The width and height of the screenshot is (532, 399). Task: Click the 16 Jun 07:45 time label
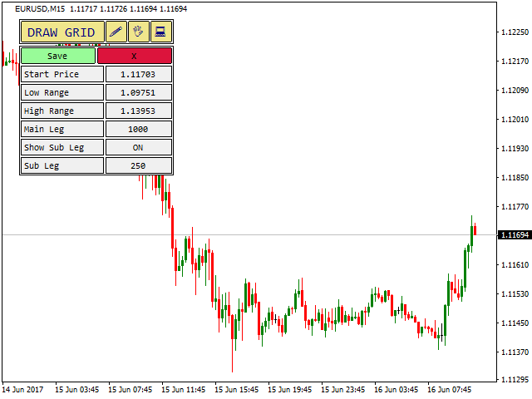click(x=449, y=388)
